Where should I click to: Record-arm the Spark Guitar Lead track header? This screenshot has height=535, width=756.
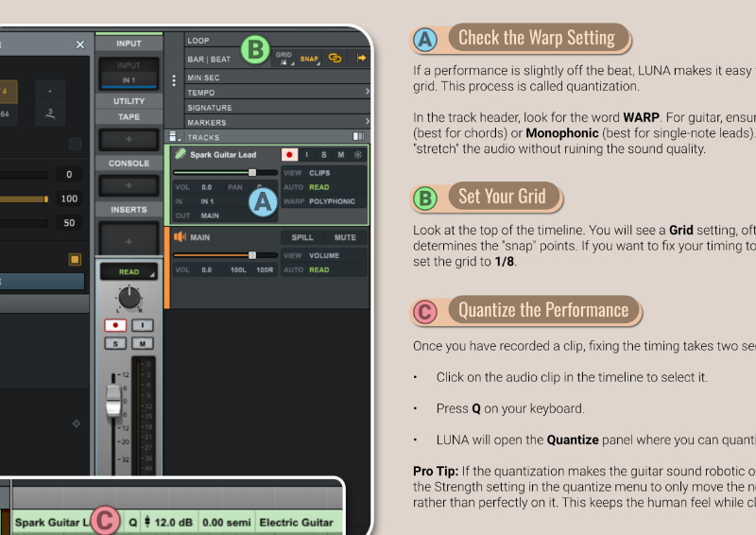(289, 154)
